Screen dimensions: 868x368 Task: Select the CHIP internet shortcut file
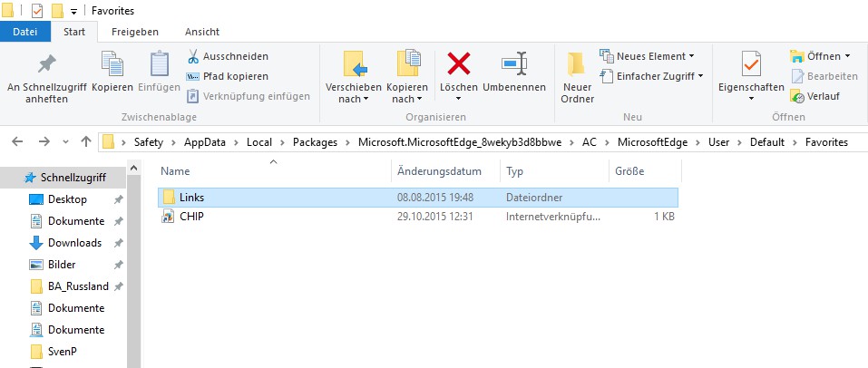[191, 217]
